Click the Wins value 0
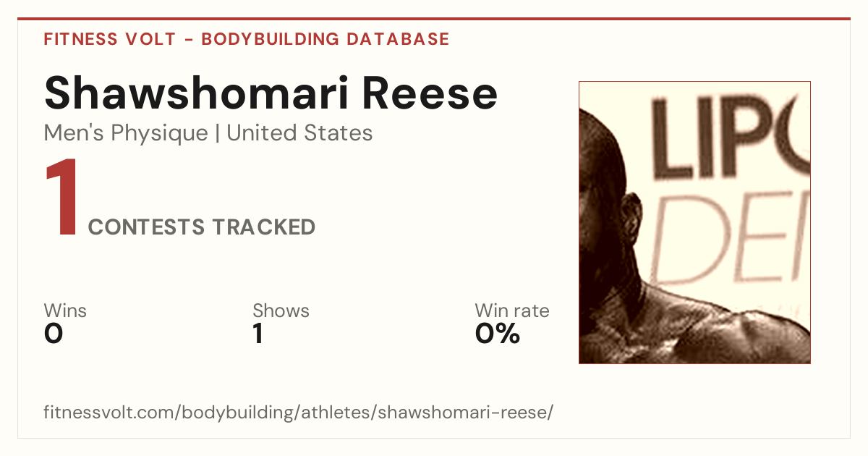Screen dimensions: 868x456 (x=54, y=334)
